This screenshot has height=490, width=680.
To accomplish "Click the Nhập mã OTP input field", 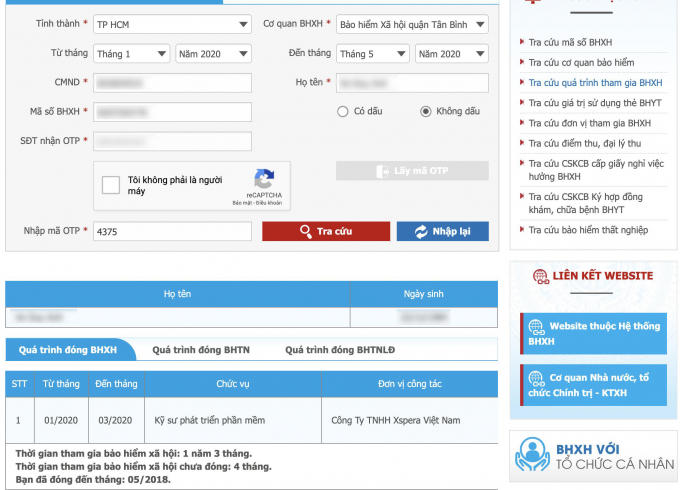I will click(172, 231).
